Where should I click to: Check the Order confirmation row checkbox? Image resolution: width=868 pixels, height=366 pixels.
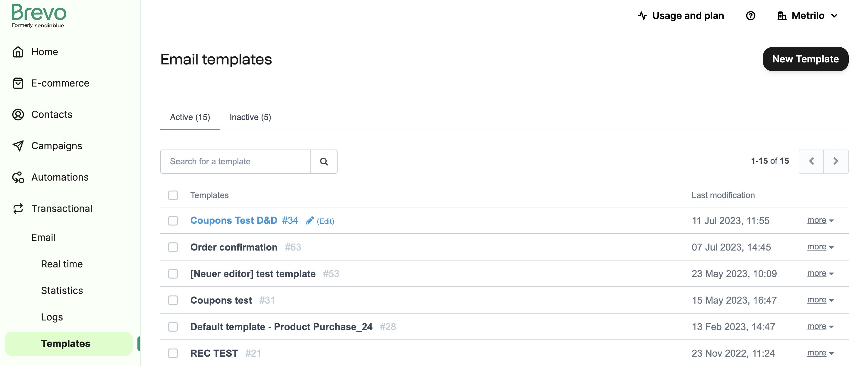click(x=173, y=247)
